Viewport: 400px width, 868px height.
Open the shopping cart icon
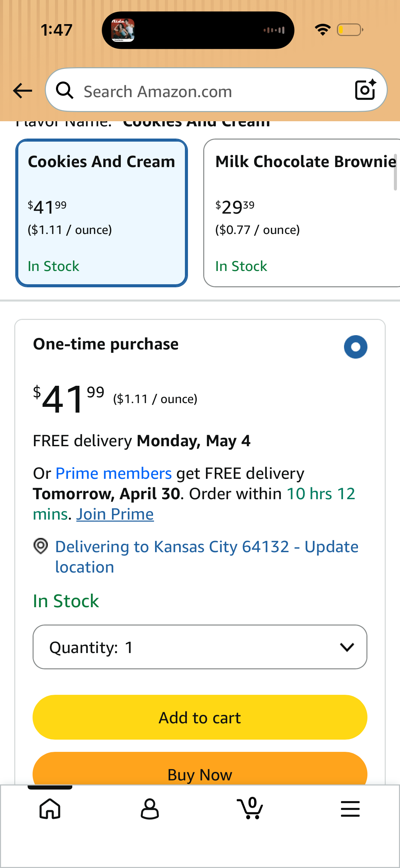[250, 808]
